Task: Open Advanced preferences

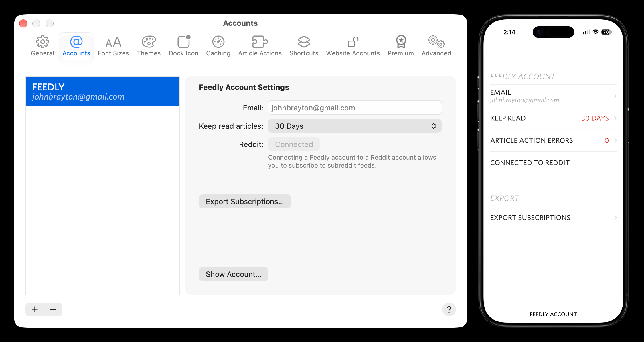Action: tap(436, 46)
